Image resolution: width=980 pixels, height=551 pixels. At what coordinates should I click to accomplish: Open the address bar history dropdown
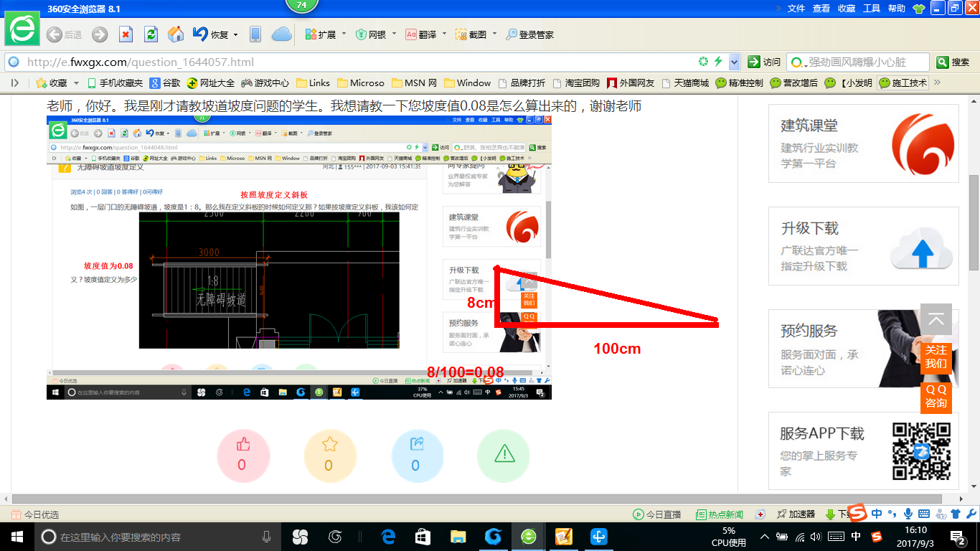click(x=734, y=62)
